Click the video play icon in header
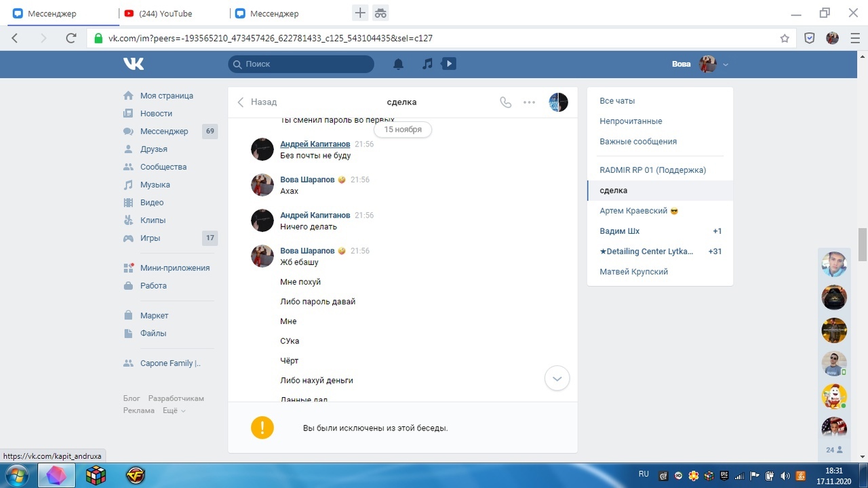Screen dimensions: 868x488 tap(448, 64)
